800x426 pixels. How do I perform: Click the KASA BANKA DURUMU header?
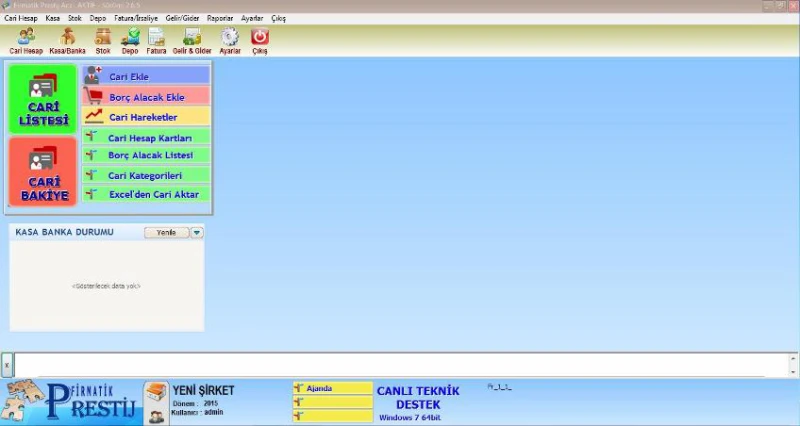(x=64, y=232)
